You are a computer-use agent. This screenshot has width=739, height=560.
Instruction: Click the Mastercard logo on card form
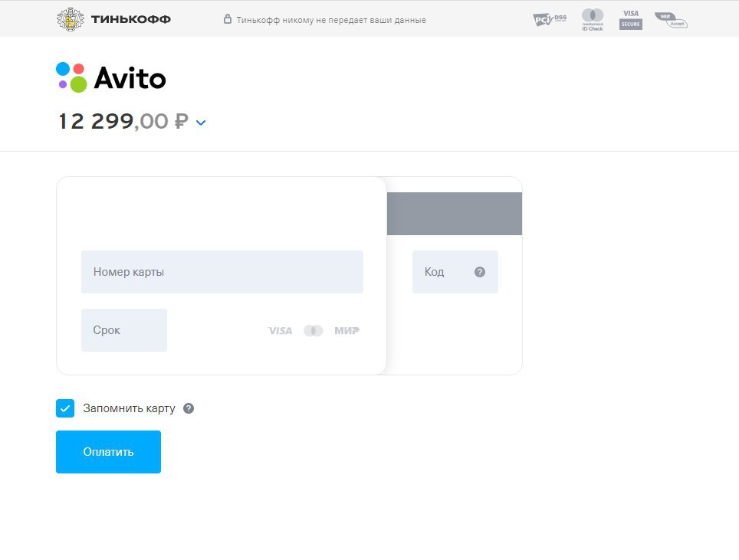314,331
